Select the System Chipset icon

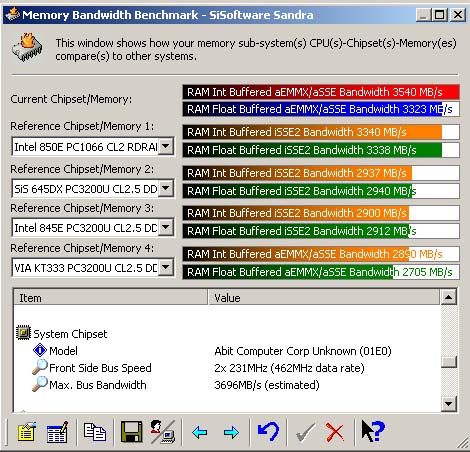[x=23, y=333]
